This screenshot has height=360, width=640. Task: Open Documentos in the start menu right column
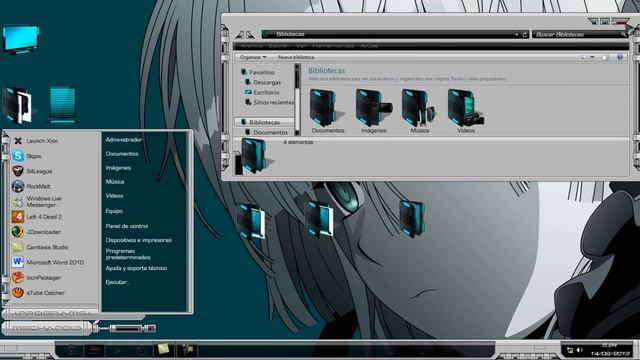(122, 154)
